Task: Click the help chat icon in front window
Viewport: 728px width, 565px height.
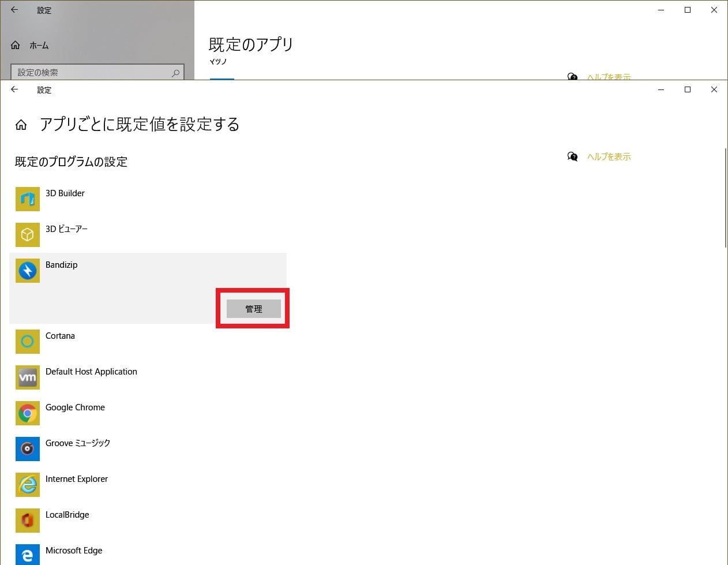Action: click(572, 156)
